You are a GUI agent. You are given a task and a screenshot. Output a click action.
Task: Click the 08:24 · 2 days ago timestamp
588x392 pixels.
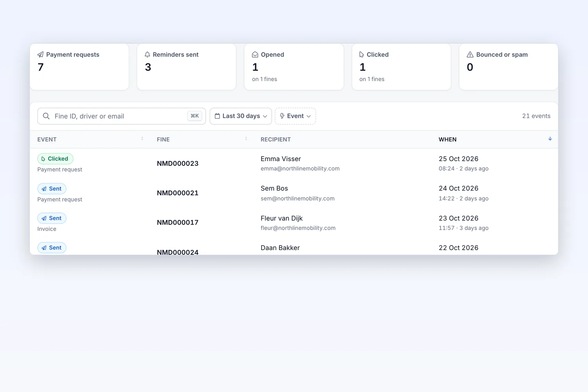(464, 169)
